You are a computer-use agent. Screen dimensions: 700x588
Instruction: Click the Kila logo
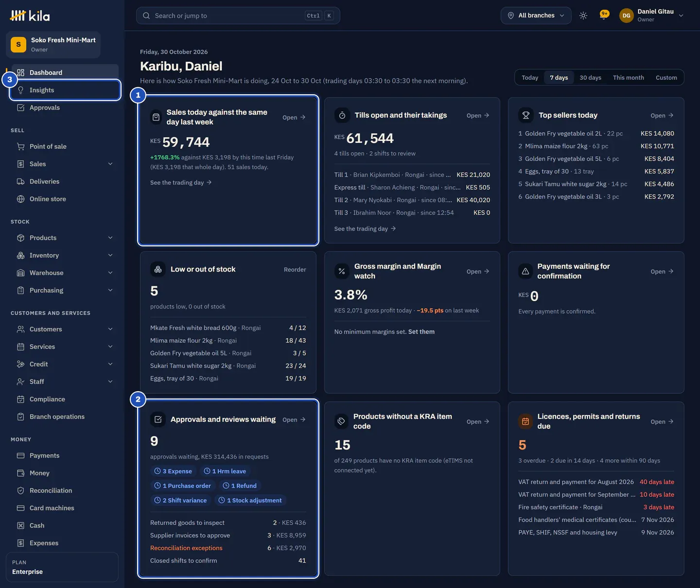tap(30, 16)
